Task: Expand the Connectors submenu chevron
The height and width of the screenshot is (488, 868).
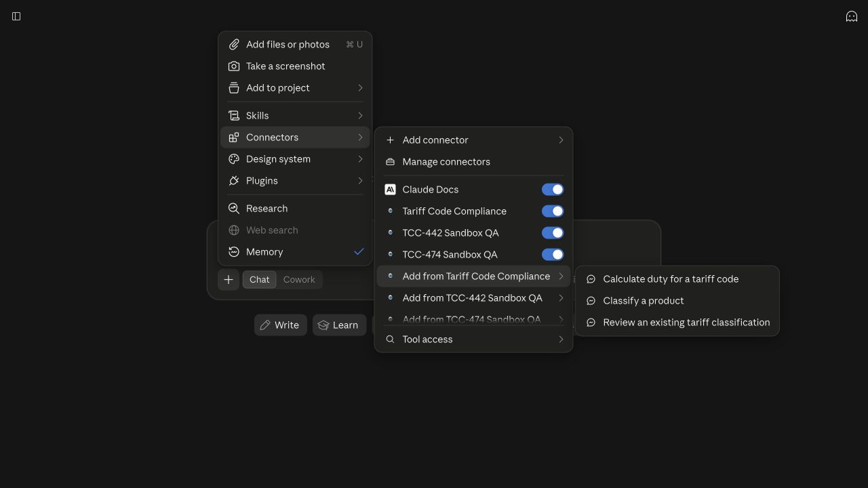Action: coord(360,138)
